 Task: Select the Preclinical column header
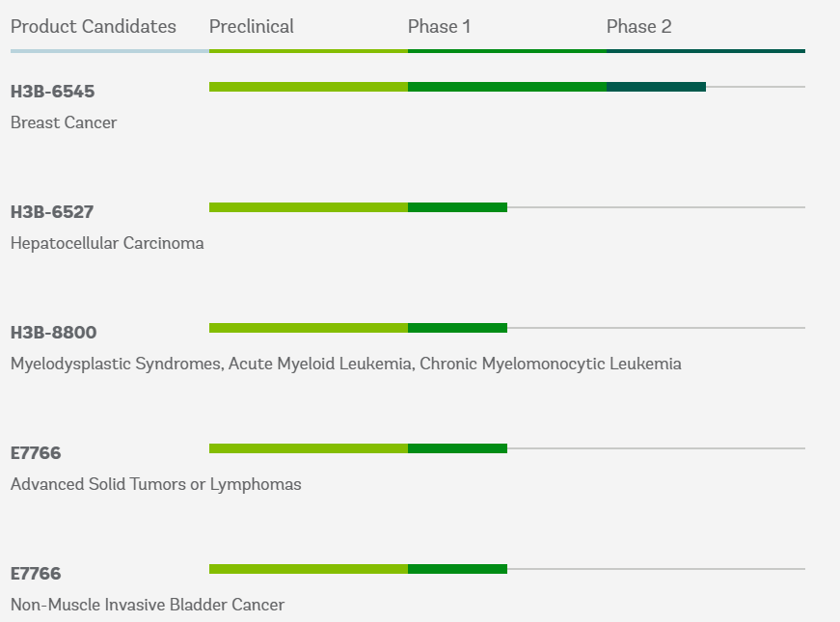coord(252,26)
